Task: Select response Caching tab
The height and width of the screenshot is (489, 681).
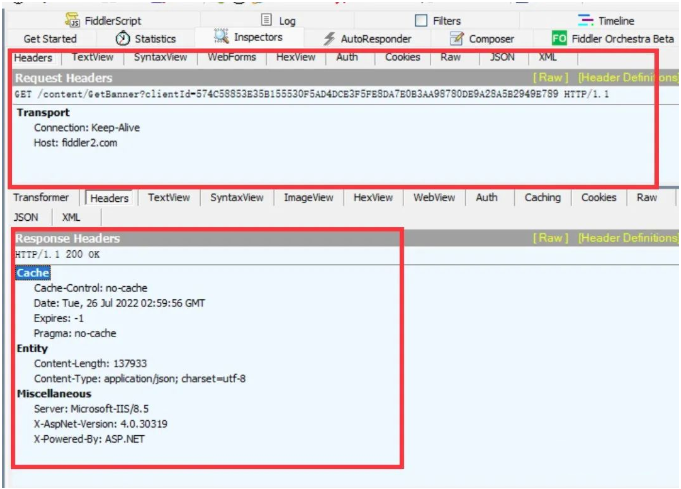Action: [x=542, y=198]
